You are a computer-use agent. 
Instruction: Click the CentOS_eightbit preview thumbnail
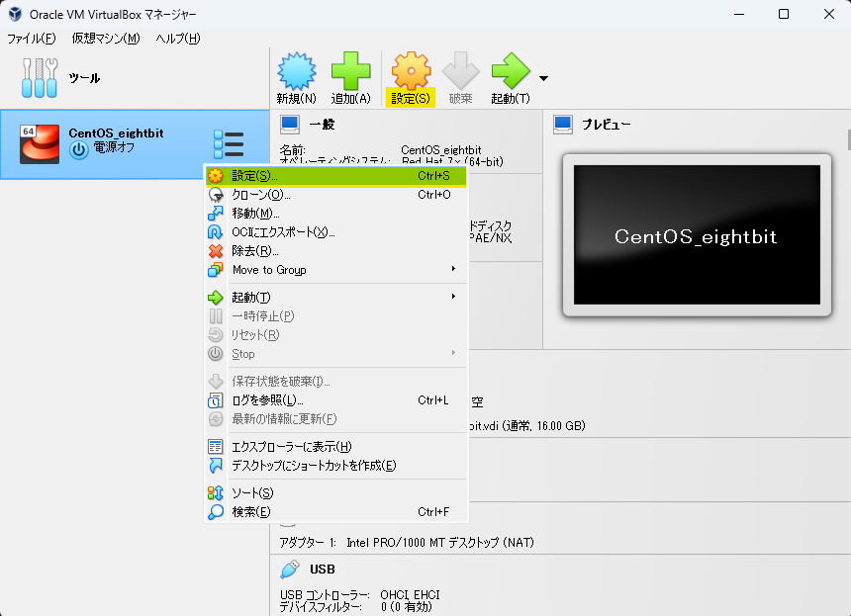tap(697, 234)
